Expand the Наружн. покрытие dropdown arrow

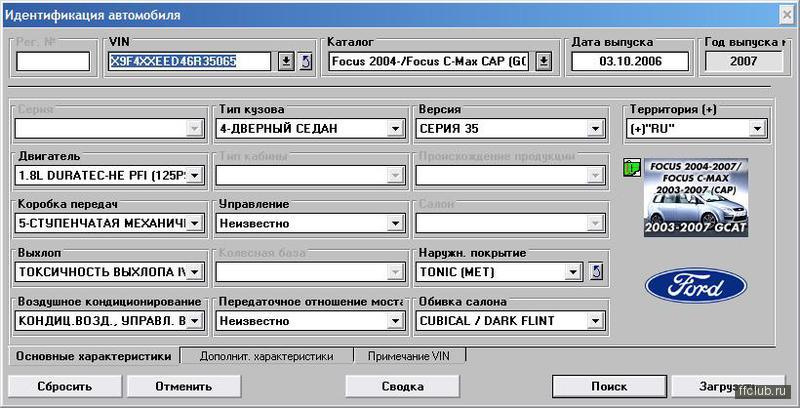tap(575, 272)
